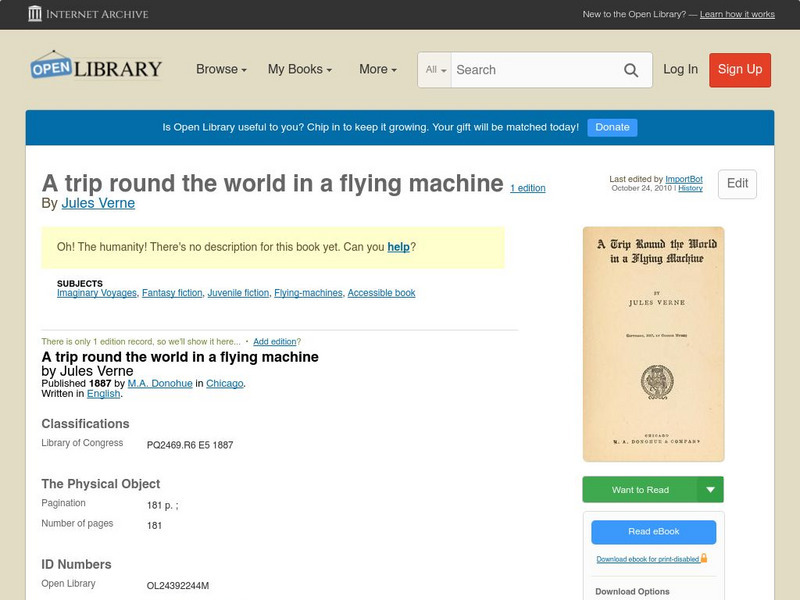Screen dimensions: 800x600
Task: Open the More menu
Action: 376,70
